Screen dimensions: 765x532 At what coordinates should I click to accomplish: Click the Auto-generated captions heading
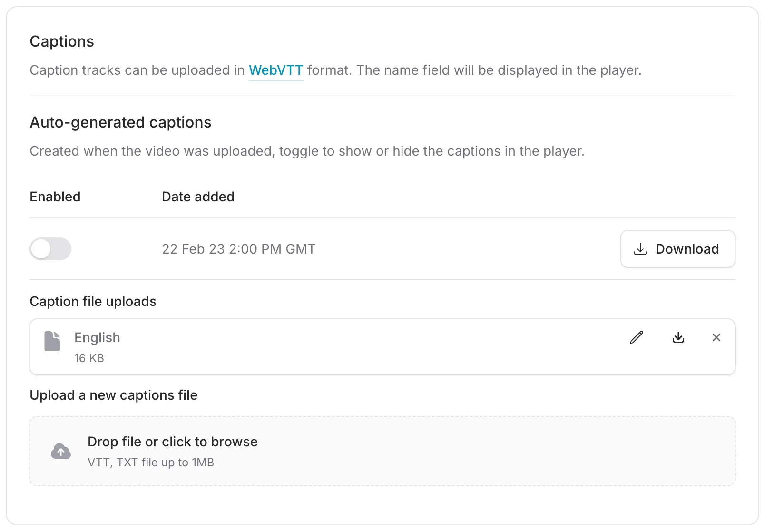120,122
